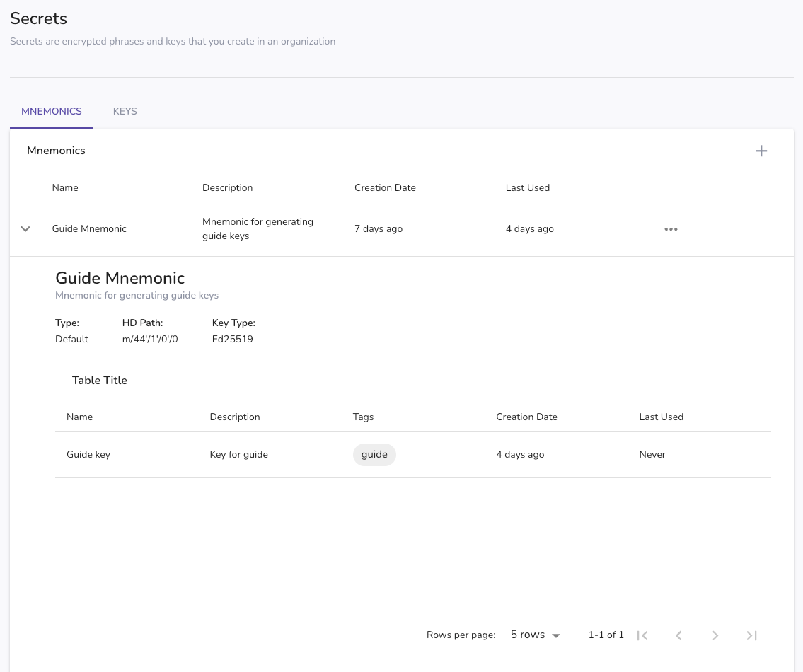Click the 'Key for guide' description cell
Screen dimensions: 803x672
click(x=238, y=454)
